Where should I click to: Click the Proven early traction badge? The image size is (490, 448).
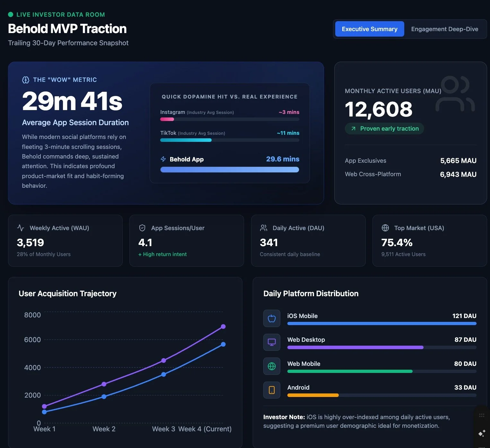pos(384,129)
